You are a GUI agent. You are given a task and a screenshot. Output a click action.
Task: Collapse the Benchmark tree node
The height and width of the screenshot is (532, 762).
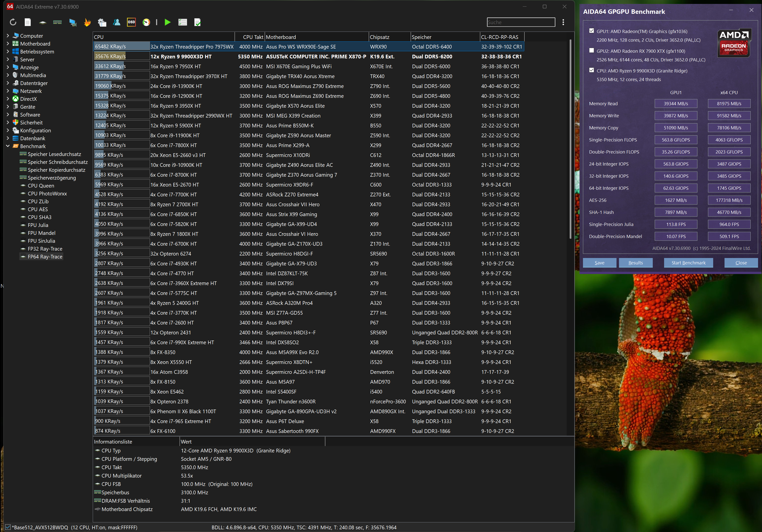tap(8, 146)
